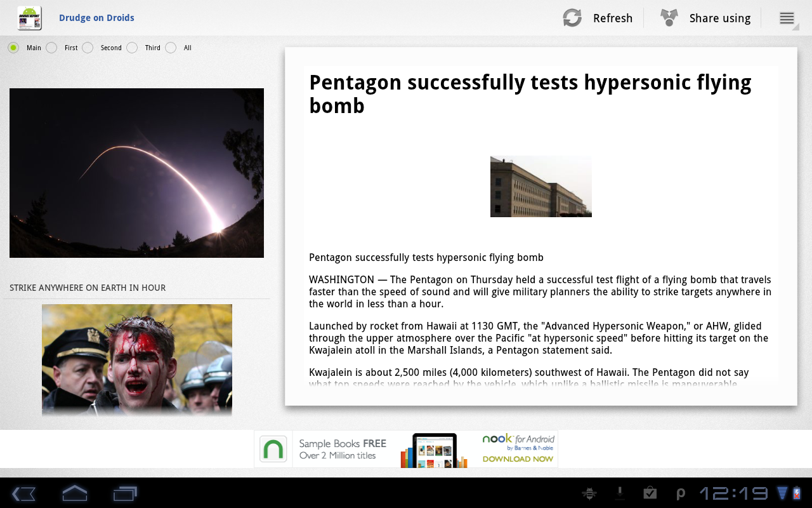The width and height of the screenshot is (812, 508).
Task: Tap the Market shopping bag notification icon
Action: pyautogui.click(x=650, y=493)
